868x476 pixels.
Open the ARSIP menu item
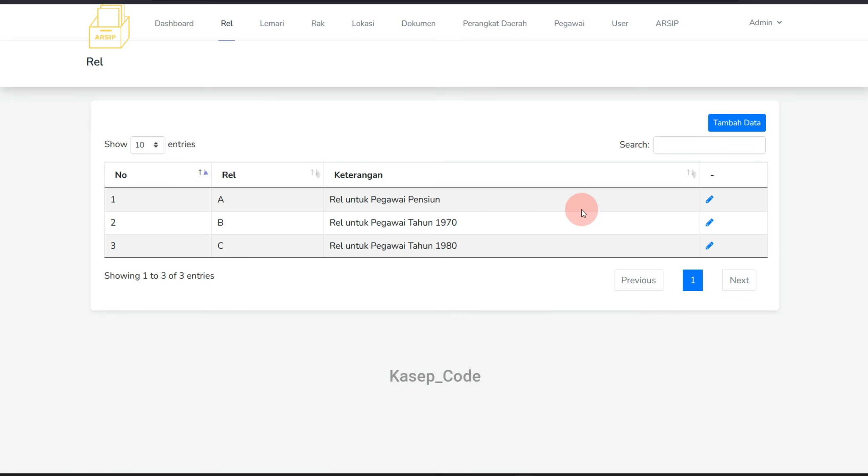tap(667, 23)
